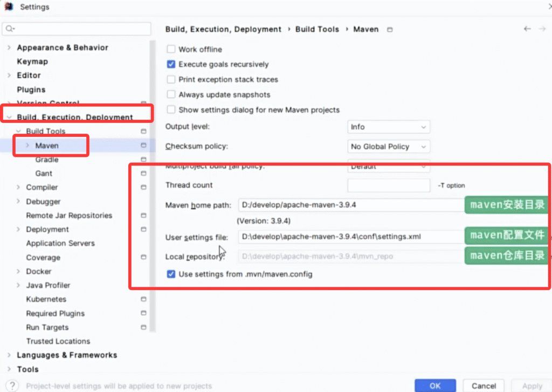The width and height of the screenshot is (552, 392).
Task: Click the project-level icon next to Maven breadcrumb
Action: 390,30
